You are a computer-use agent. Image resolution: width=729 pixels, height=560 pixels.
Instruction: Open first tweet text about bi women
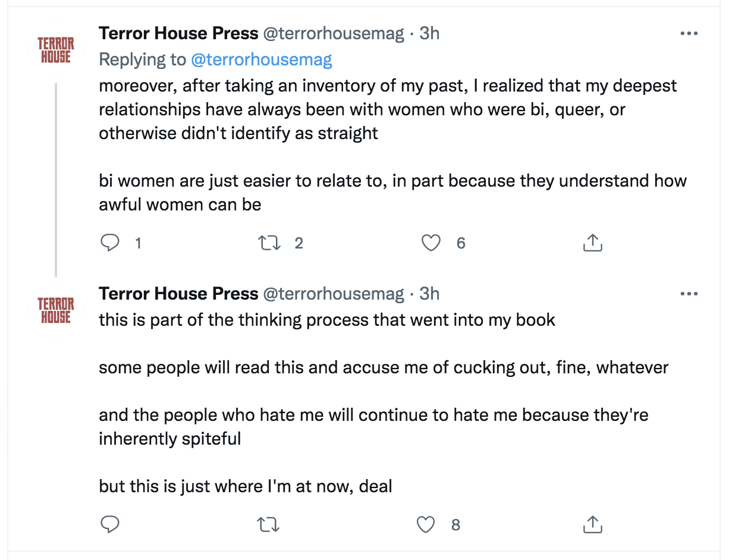(x=392, y=181)
